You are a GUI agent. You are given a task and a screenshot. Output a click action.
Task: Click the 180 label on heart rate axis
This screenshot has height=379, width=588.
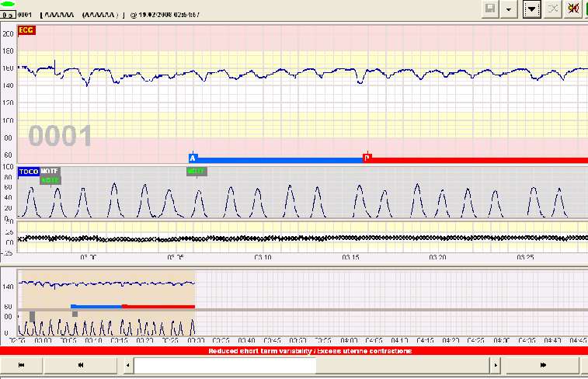click(x=8, y=51)
